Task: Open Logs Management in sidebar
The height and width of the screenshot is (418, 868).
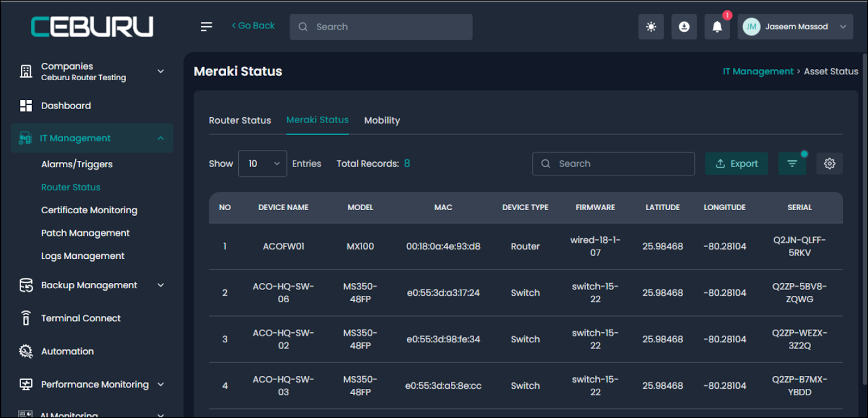Action: pyautogui.click(x=83, y=256)
